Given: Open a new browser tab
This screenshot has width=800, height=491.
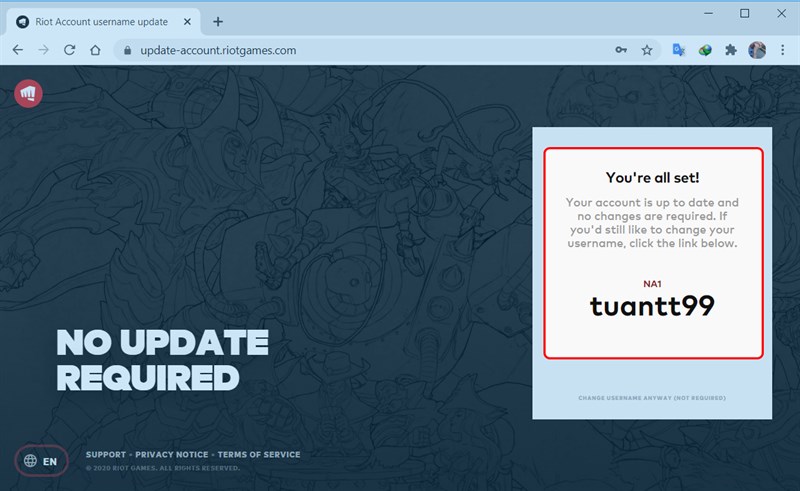Looking at the screenshot, I should click(x=218, y=22).
